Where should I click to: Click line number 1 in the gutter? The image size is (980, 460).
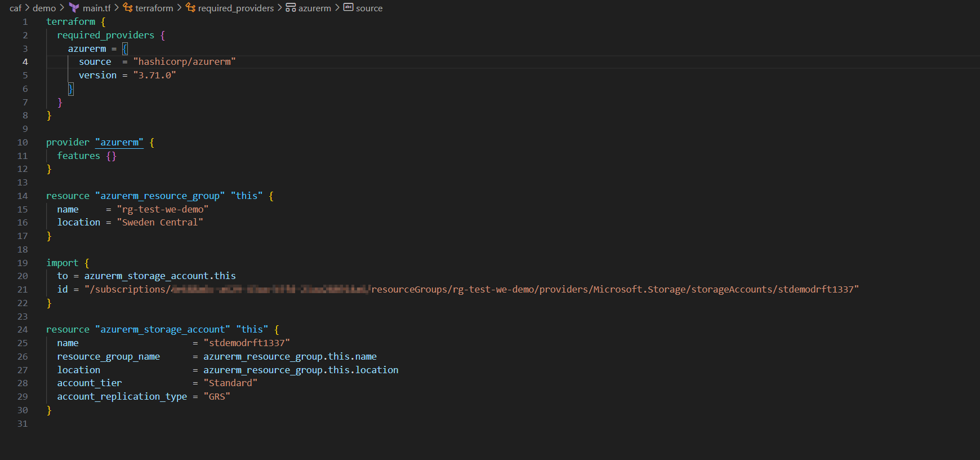click(x=25, y=21)
